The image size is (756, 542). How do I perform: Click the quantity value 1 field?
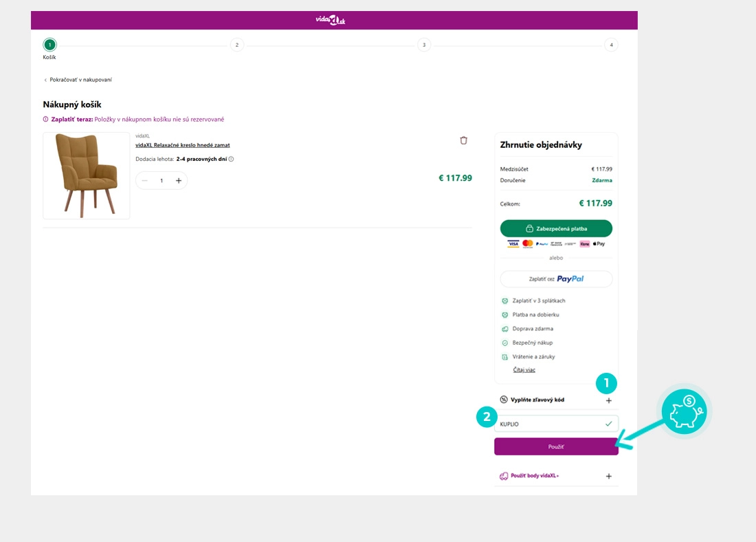pos(162,180)
